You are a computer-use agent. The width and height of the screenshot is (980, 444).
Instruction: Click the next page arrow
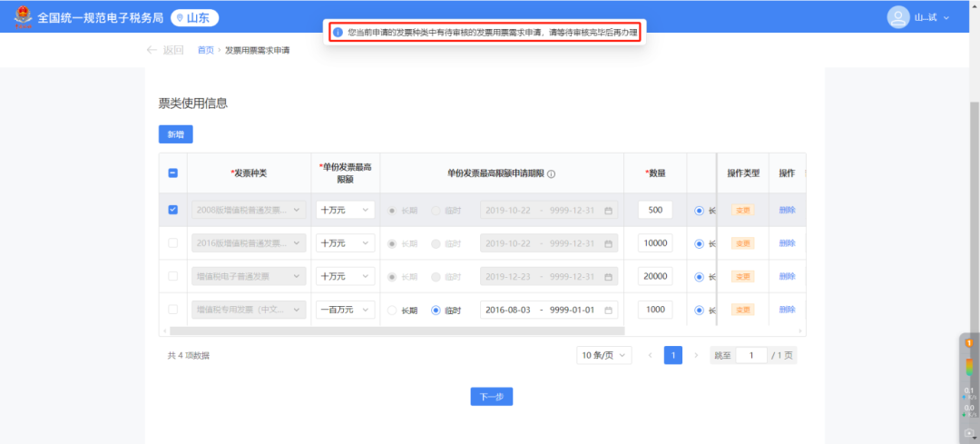click(696, 355)
